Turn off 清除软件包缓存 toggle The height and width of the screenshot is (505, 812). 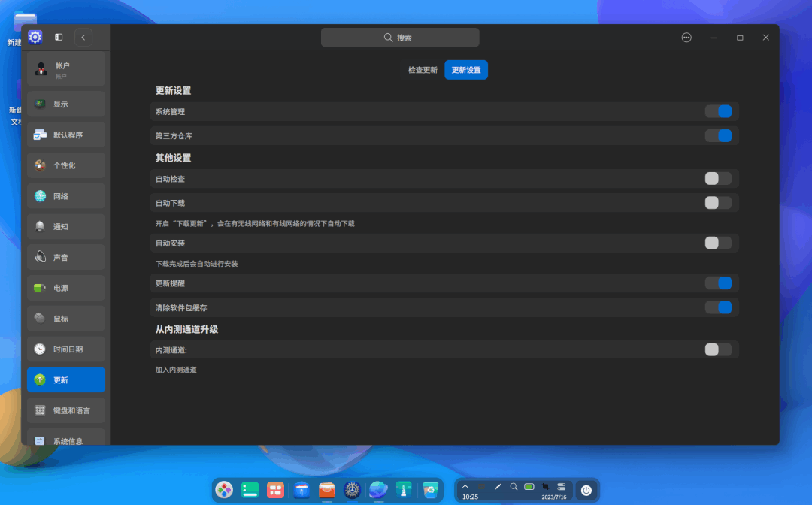(718, 307)
